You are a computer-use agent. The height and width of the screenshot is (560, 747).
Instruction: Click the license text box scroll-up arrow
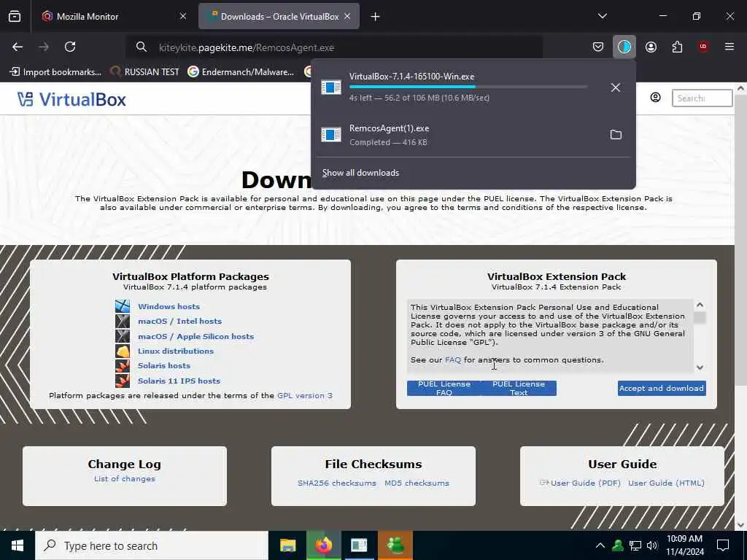[700, 305]
